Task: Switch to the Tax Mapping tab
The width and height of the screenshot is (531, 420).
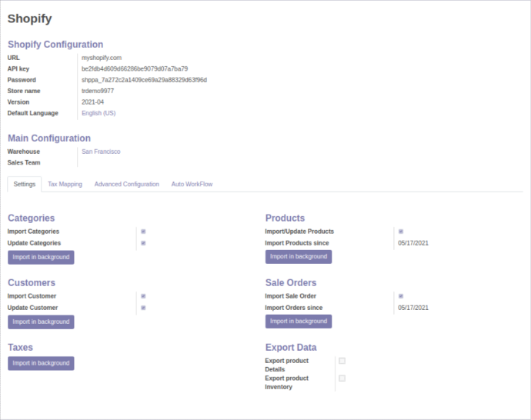Action: pos(65,184)
